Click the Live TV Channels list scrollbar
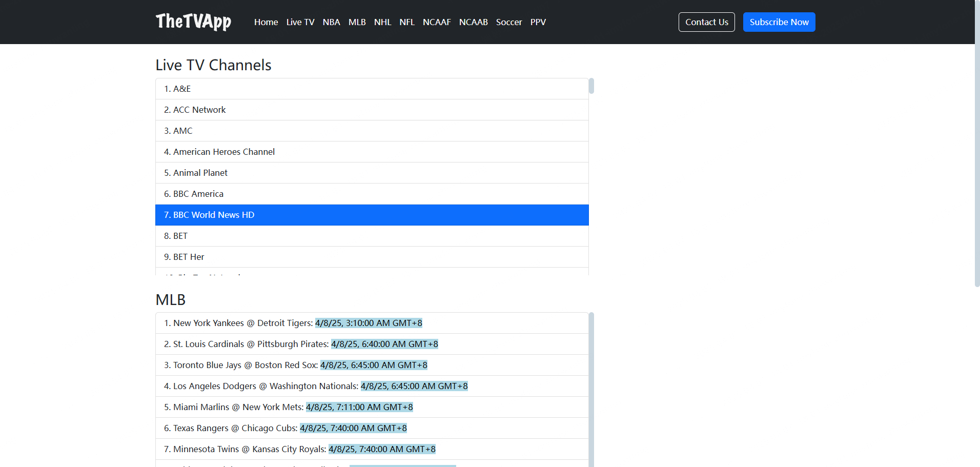980x467 pixels. pyautogui.click(x=591, y=86)
